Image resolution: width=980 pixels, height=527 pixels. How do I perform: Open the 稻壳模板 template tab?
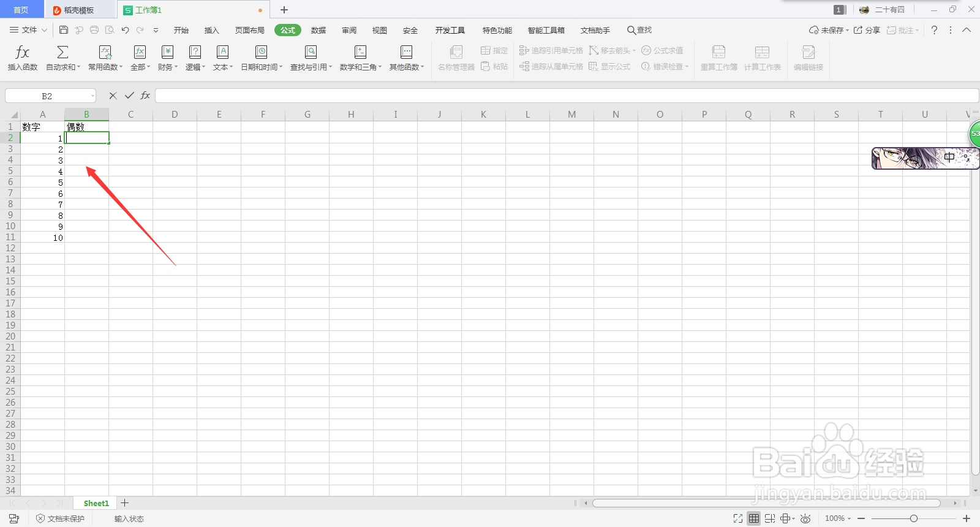[80, 10]
